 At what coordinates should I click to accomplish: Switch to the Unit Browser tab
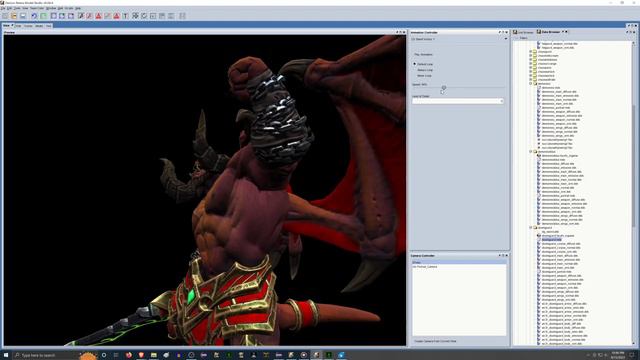click(x=523, y=32)
